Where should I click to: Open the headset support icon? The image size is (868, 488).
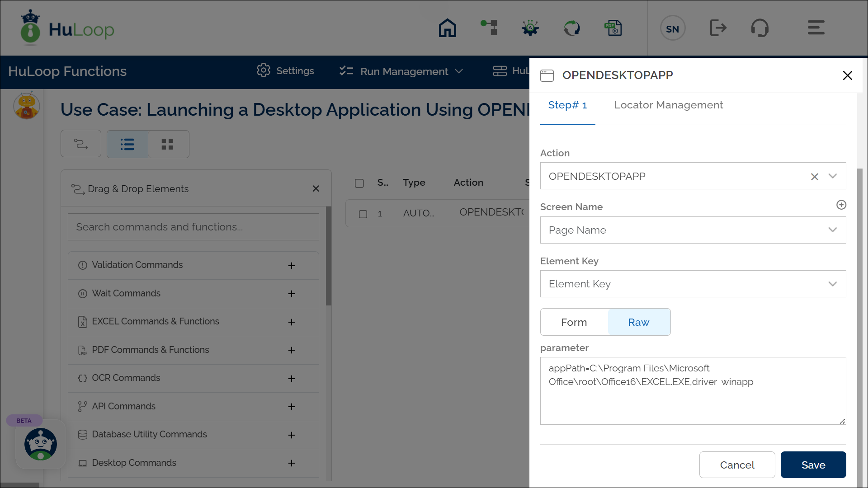pos(759,28)
